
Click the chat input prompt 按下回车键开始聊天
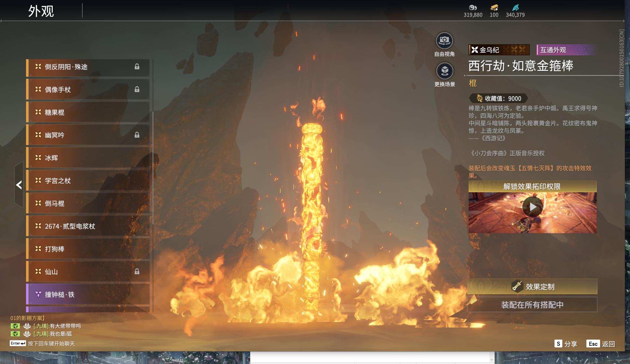tap(51, 344)
